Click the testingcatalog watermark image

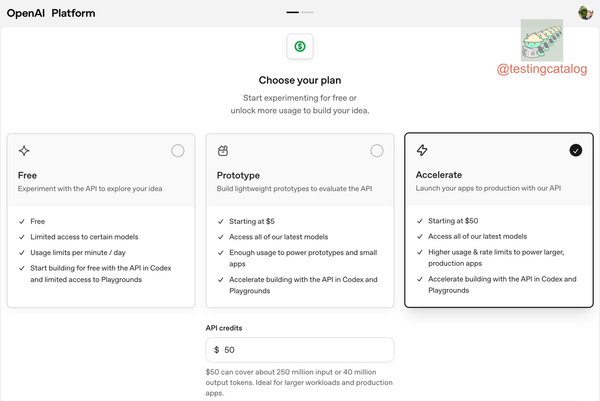coord(542,40)
